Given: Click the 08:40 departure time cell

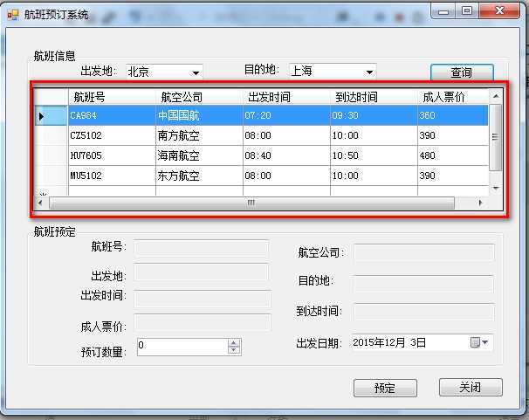Looking at the screenshot, I should 286,155.
